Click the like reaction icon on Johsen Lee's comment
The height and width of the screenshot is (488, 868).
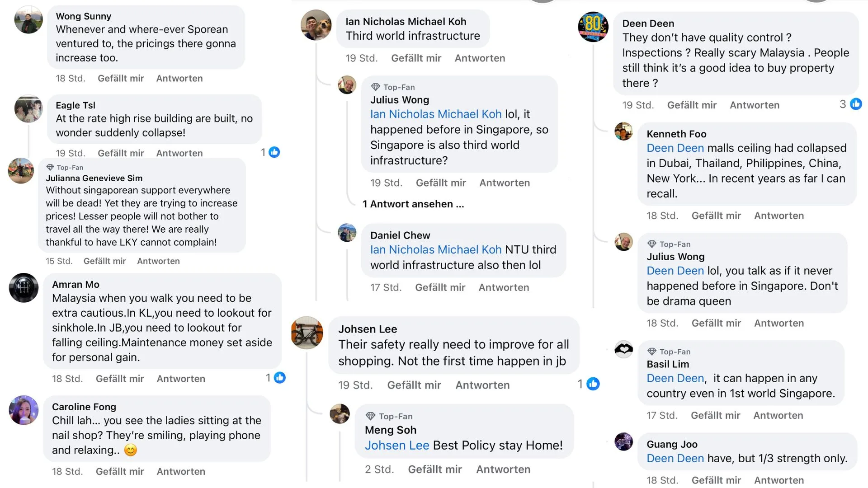click(x=593, y=384)
